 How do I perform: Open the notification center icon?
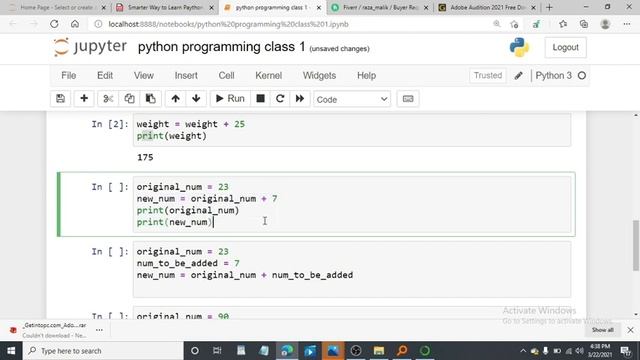626,351
